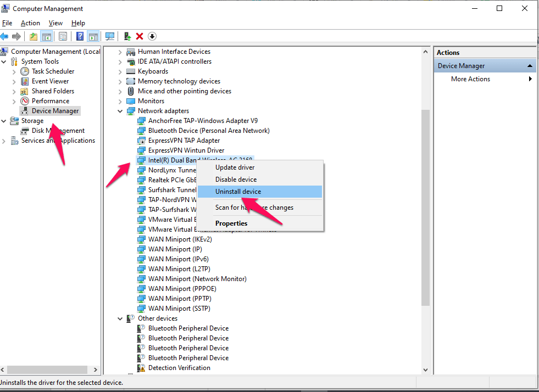Click the down-arrow disable device toolbar icon

click(x=152, y=36)
